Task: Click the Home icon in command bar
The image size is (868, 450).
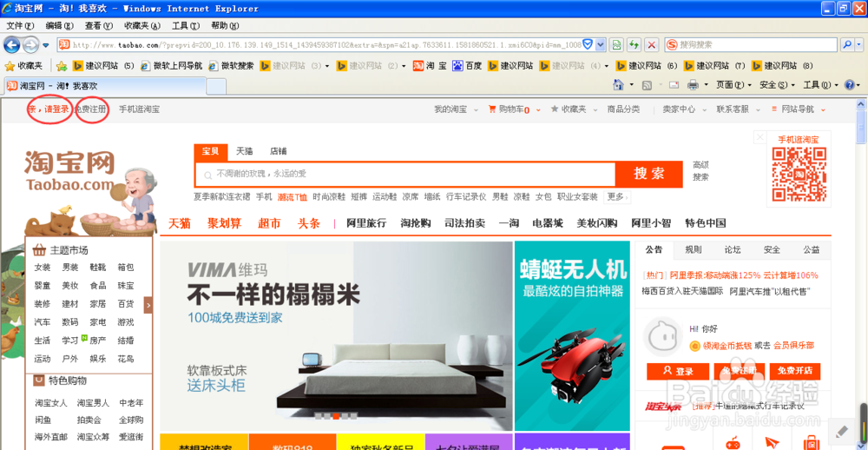Action: [x=619, y=85]
